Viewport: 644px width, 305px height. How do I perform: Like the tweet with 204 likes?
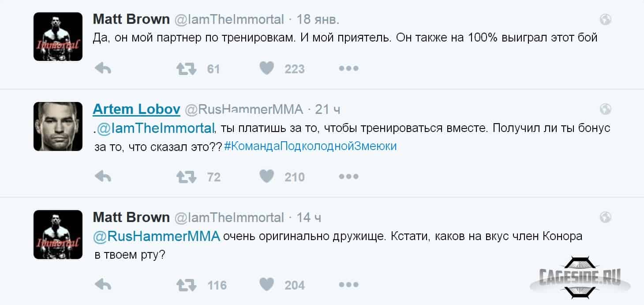(267, 284)
